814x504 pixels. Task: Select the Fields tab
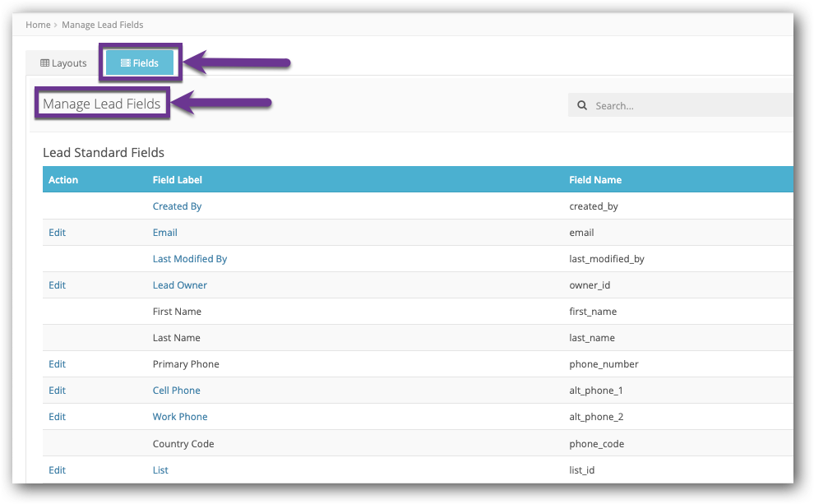coord(140,62)
